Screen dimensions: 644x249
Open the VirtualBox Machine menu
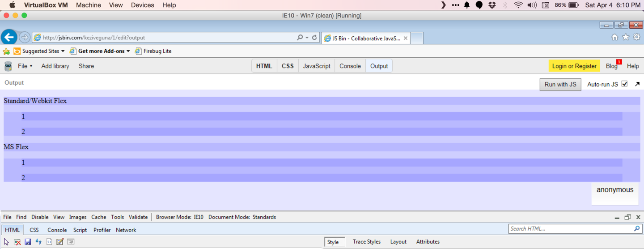[x=89, y=5]
